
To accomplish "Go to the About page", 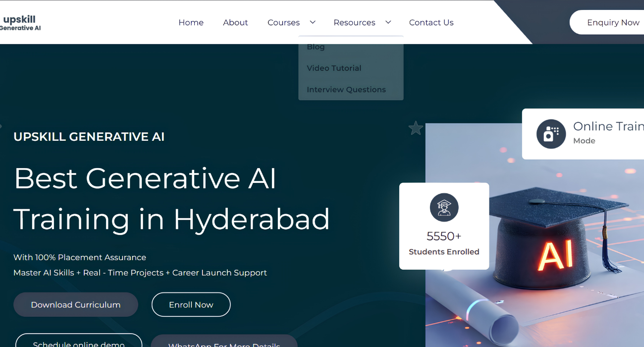I will [x=235, y=22].
